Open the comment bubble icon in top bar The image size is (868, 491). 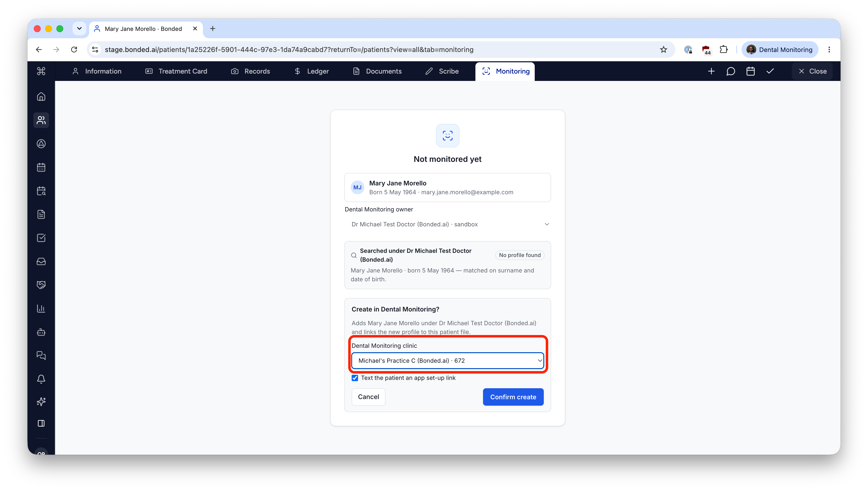click(731, 71)
